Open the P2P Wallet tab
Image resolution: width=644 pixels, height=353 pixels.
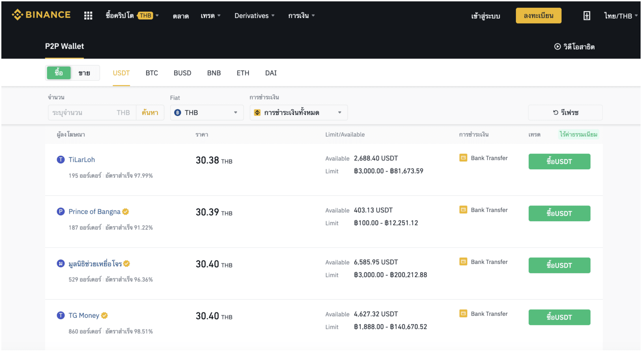click(65, 46)
